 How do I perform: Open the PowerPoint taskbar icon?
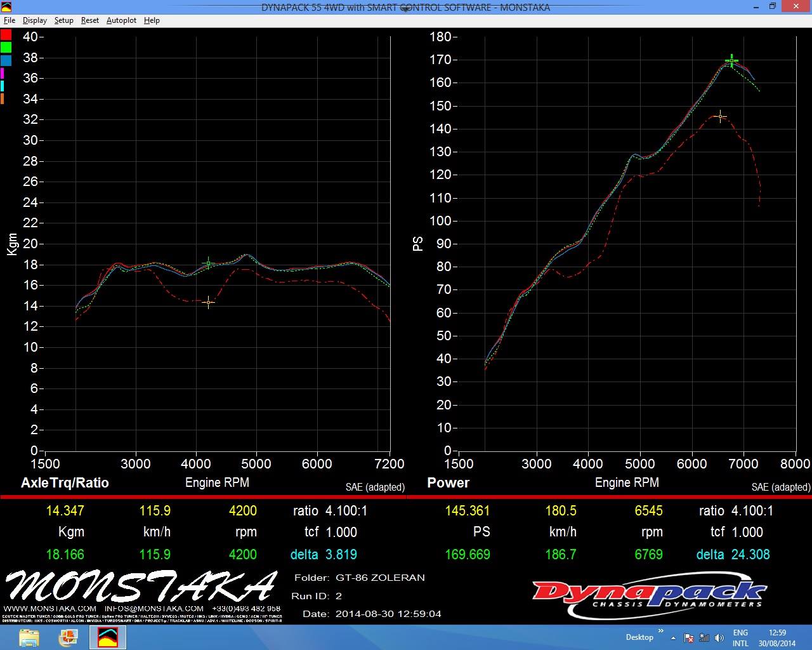pyautogui.click(x=68, y=637)
